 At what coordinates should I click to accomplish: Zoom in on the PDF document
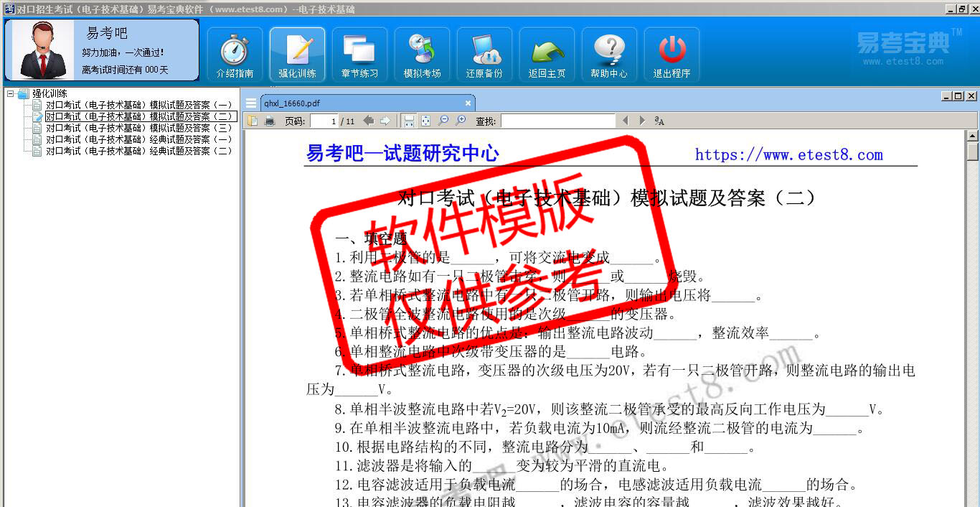[x=461, y=121]
